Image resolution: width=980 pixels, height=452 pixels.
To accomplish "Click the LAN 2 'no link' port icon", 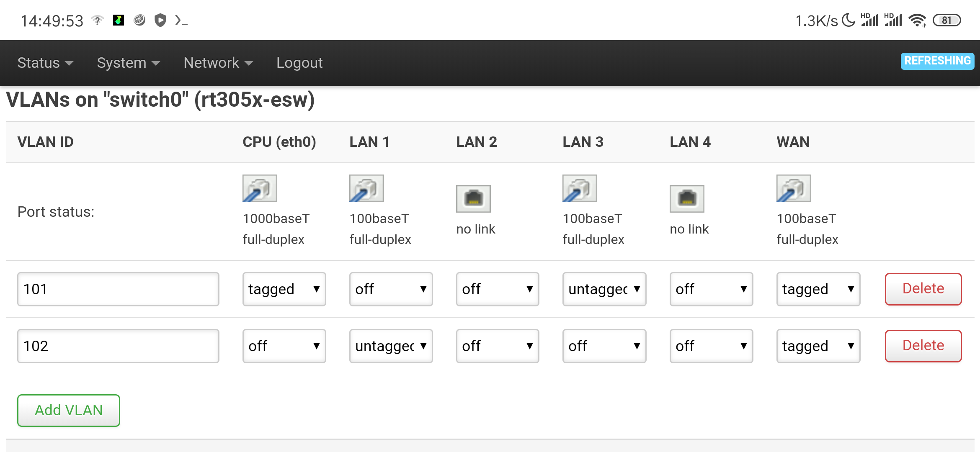I will 473,199.
